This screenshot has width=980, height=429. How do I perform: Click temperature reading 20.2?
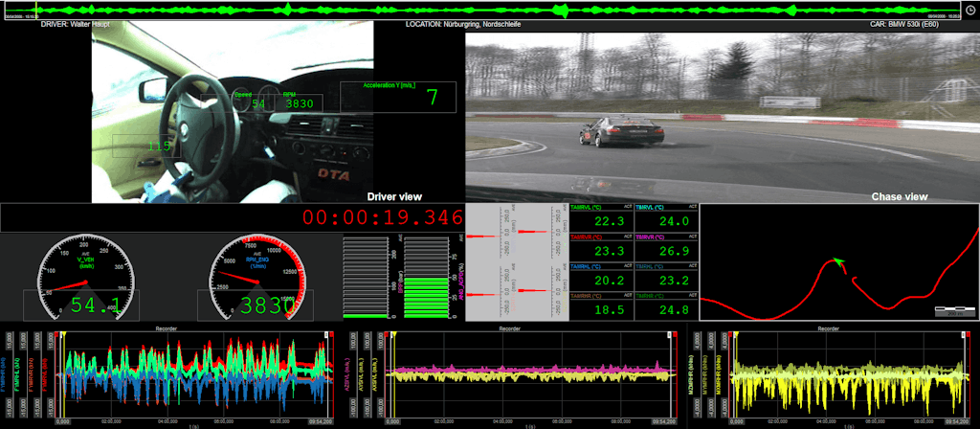609,281
